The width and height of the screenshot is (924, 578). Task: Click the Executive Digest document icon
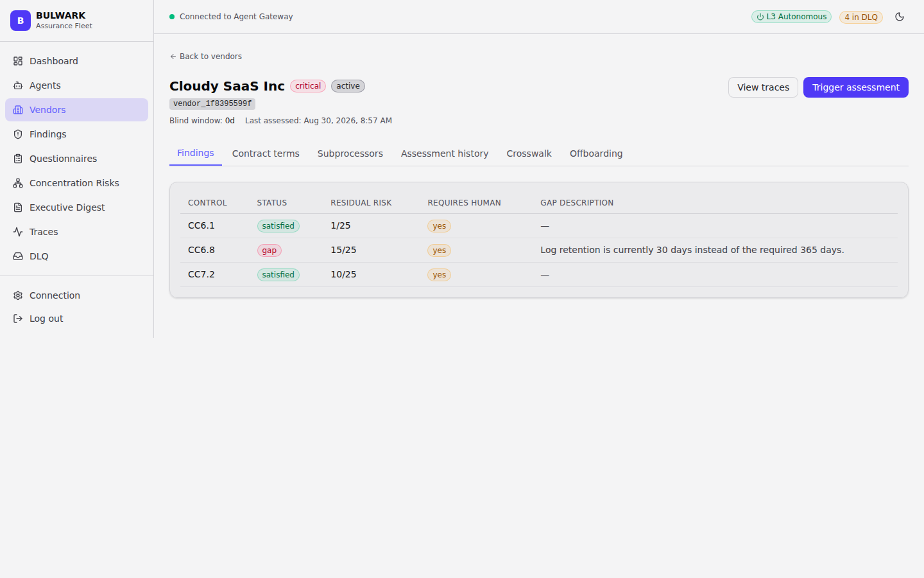coord(18,207)
